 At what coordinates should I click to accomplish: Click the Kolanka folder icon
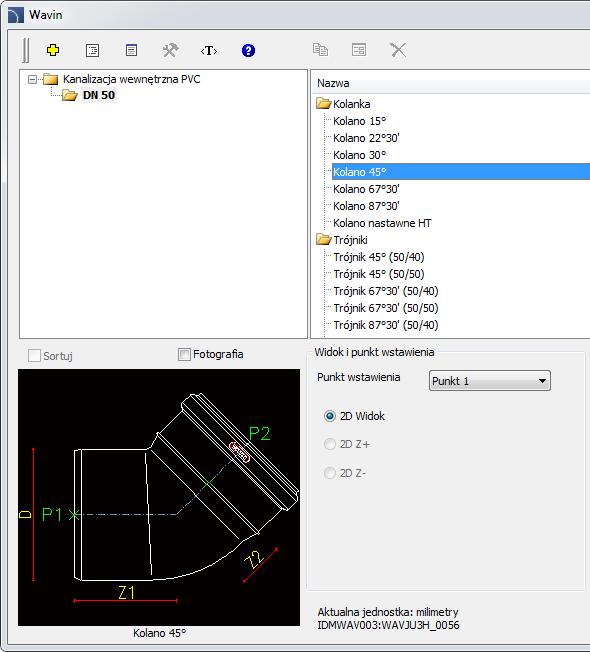pyautogui.click(x=323, y=104)
